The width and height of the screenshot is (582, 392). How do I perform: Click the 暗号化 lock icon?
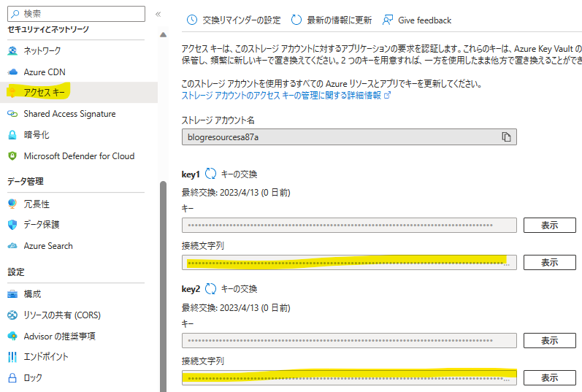[12, 135]
